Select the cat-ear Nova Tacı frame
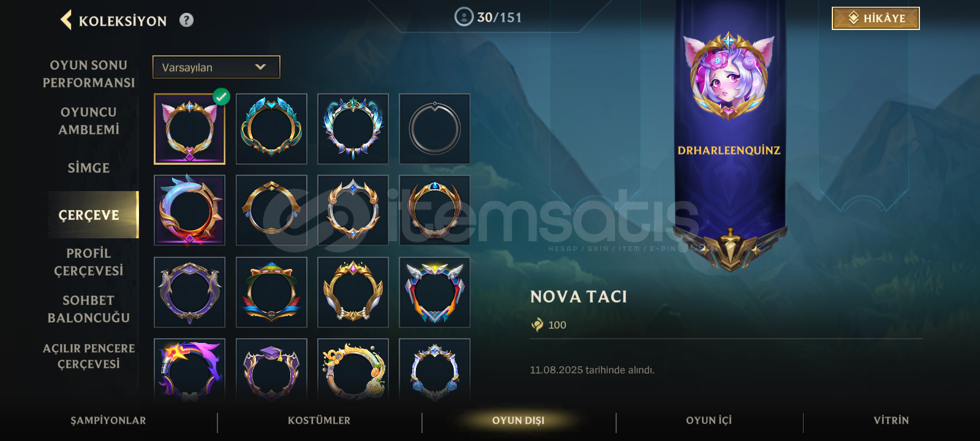Image resolution: width=980 pixels, height=441 pixels. [x=189, y=129]
